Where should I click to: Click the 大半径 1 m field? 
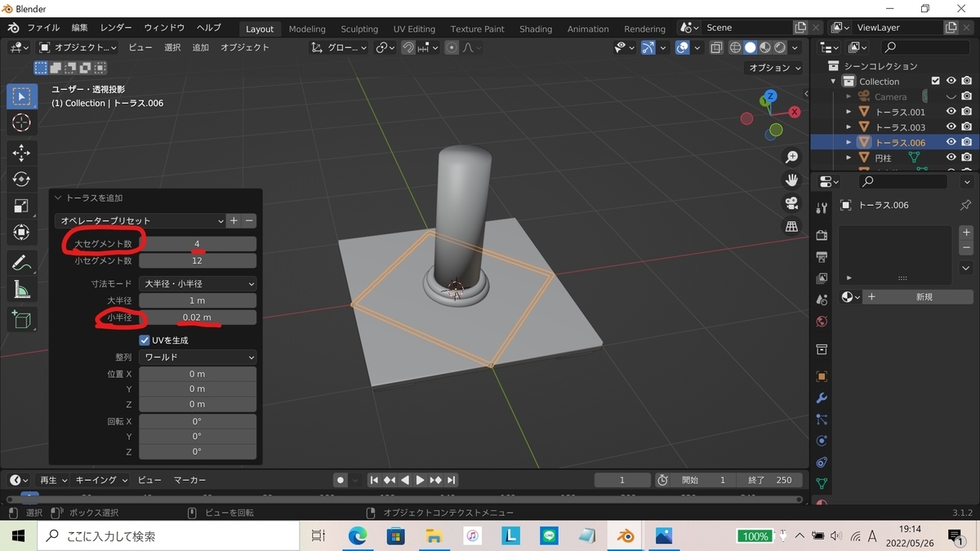[198, 300]
